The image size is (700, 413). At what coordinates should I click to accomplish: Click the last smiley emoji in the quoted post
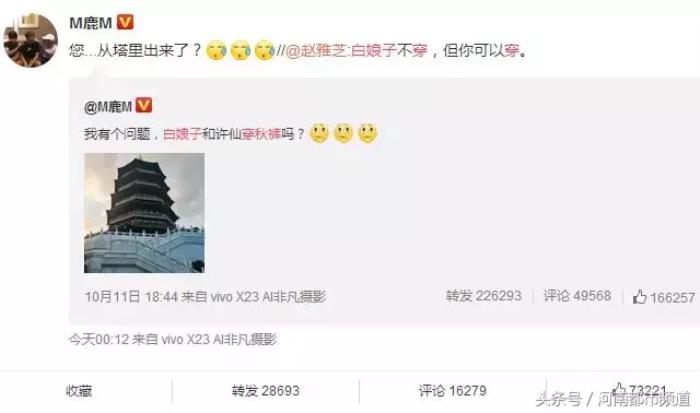coord(367,133)
